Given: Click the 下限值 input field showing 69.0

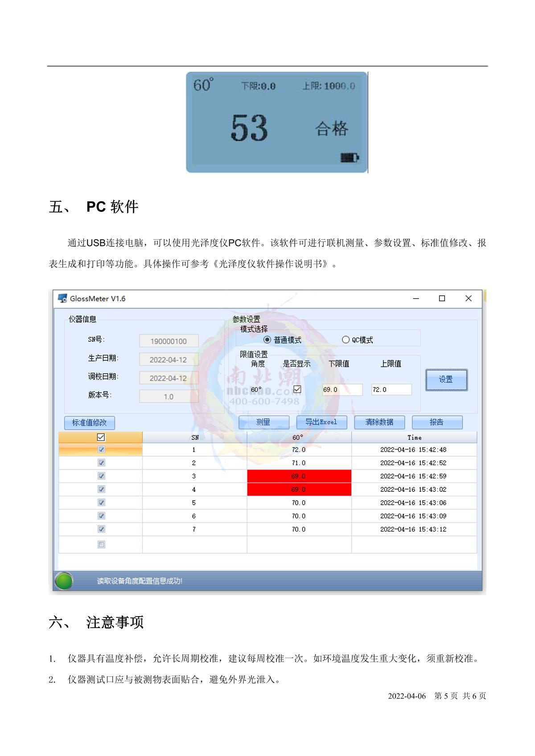Looking at the screenshot, I should click(x=342, y=390).
